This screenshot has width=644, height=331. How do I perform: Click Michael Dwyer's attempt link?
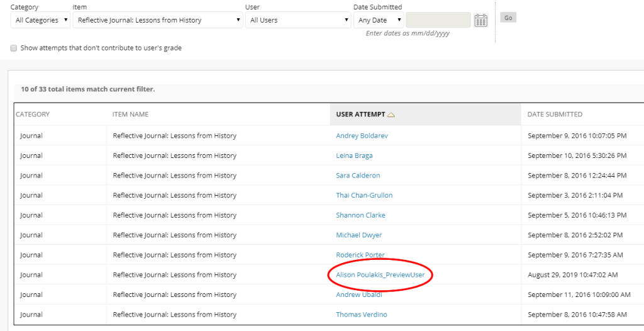pos(358,235)
